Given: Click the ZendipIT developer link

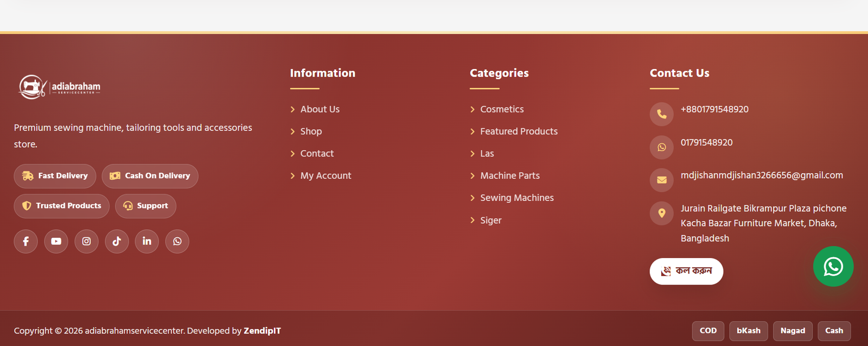Looking at the screenshot, I should tap(262, 331).
